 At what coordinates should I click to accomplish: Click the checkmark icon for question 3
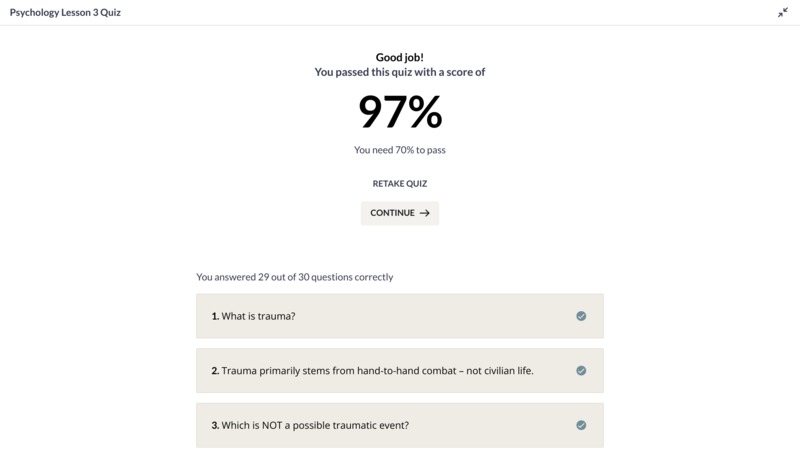pos(581,425)
